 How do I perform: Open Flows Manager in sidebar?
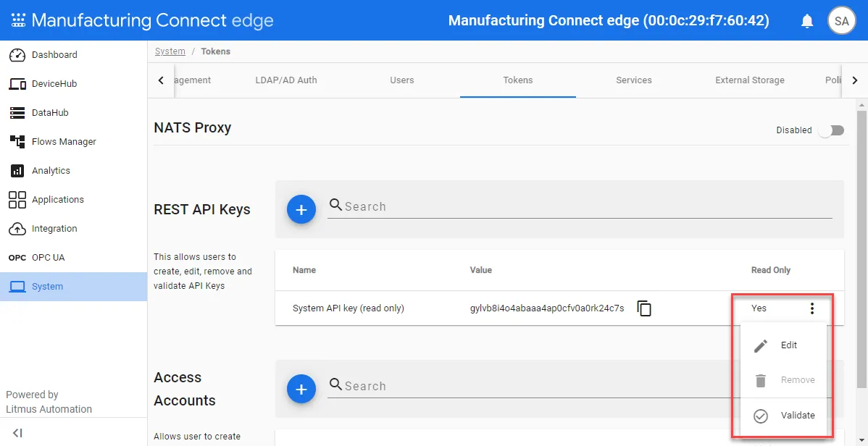tap(74, 142)
